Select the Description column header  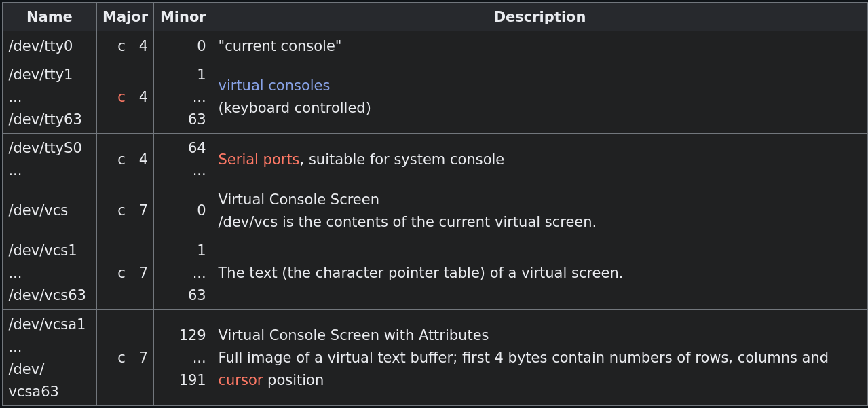click(540, 17)
